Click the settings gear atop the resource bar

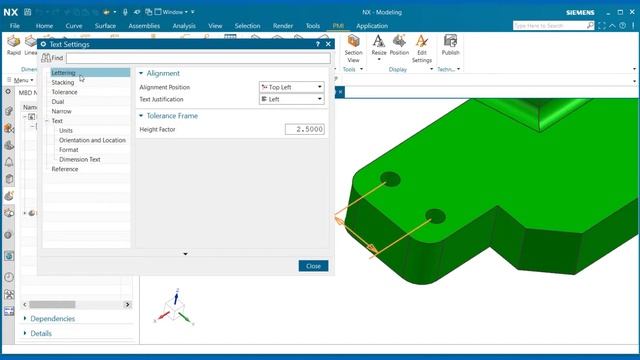(x=8, y=91)
